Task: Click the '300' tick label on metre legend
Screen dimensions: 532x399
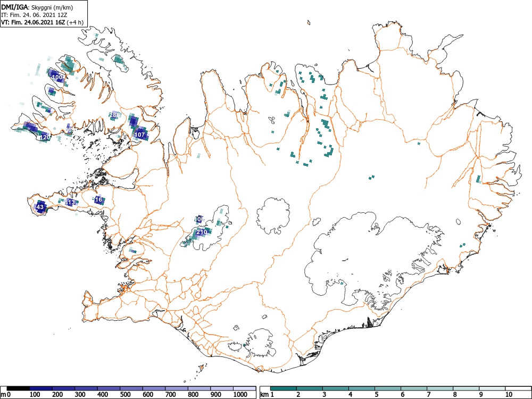Action: (x=80, y=395)
